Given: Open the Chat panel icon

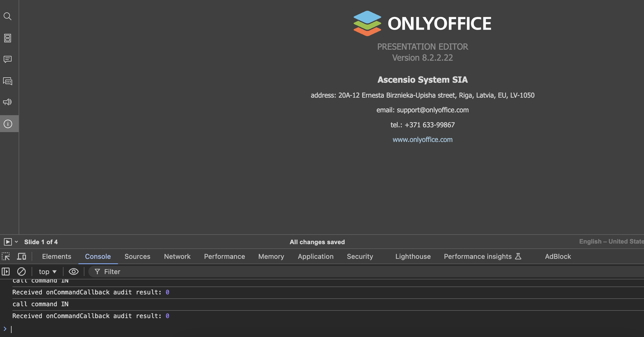Looking at the screenshot, I should coord(8,81).
